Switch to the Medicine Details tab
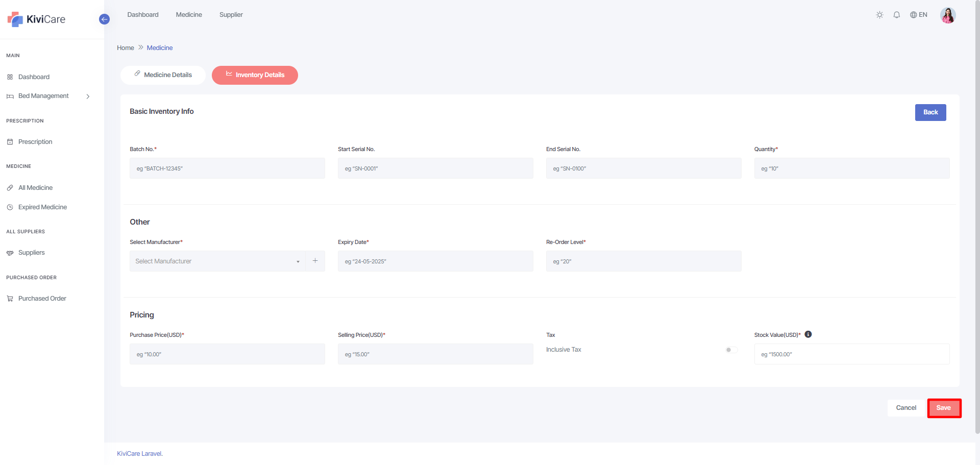Screen dimensions: 980x465 click(x=163, y=75)
